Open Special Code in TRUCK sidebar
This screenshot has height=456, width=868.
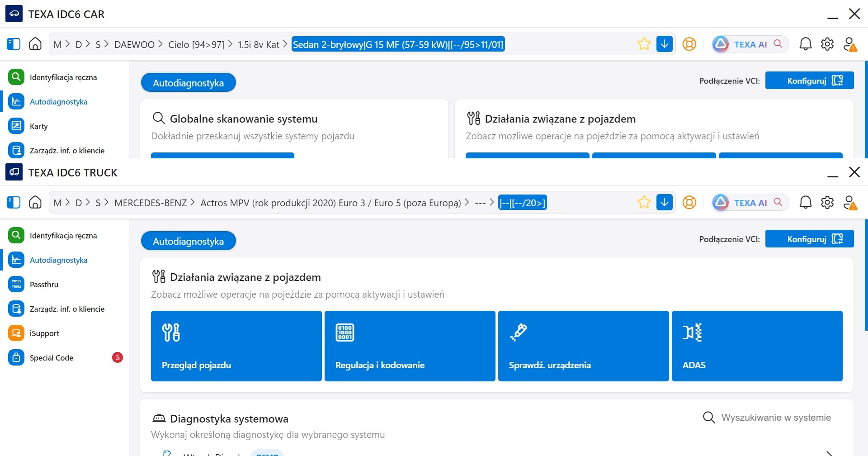click(x=63, y=358)
